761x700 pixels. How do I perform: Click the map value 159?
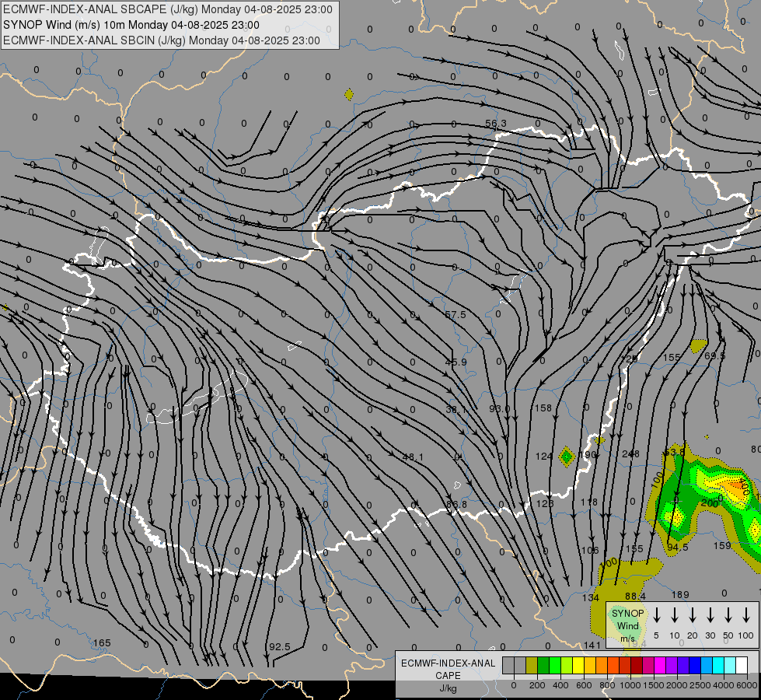coord(721,545)
